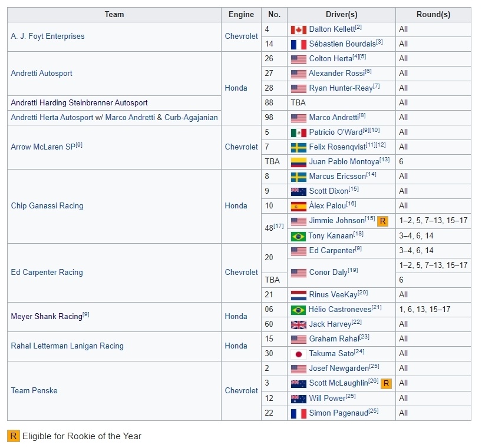The height and width of the screenshot is (448, 482).
Task: Click the New Zealand flag beside Scott Dixon
Action: [299, 192]
